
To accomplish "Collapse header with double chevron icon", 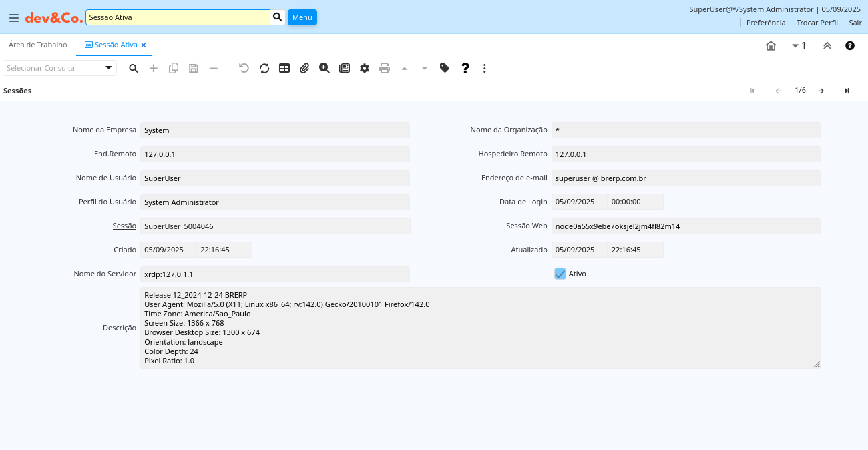I will pos(827,46).
